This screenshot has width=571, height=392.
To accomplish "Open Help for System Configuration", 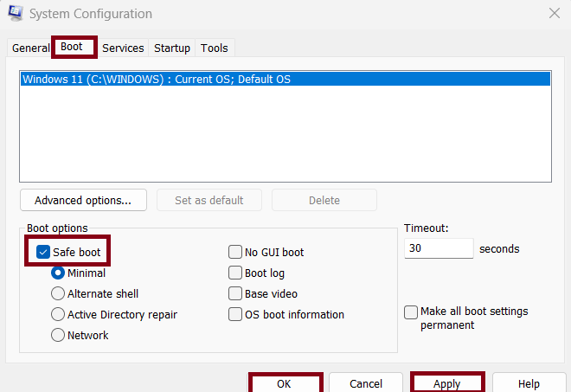I will 529,383.
